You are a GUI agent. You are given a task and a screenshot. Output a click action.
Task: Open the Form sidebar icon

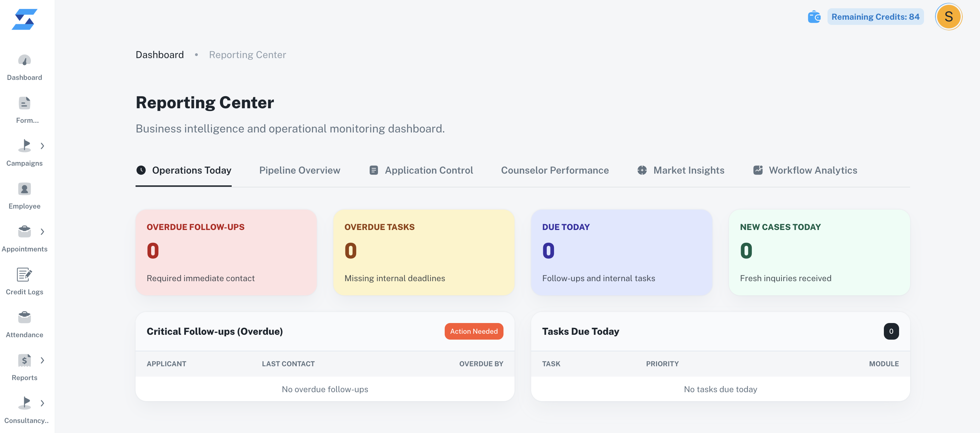[24, 103]
